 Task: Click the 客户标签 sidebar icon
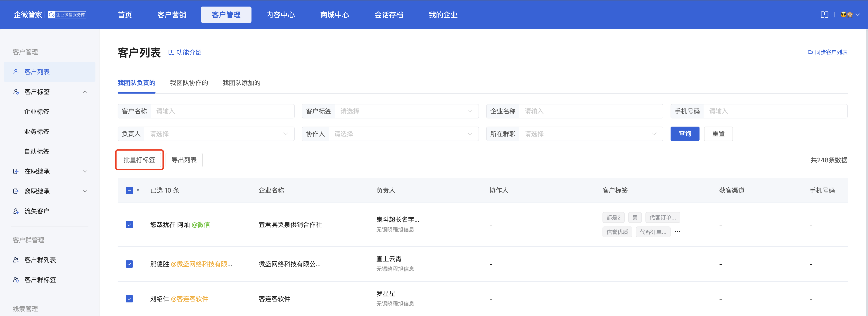click(x=16, y=92)
